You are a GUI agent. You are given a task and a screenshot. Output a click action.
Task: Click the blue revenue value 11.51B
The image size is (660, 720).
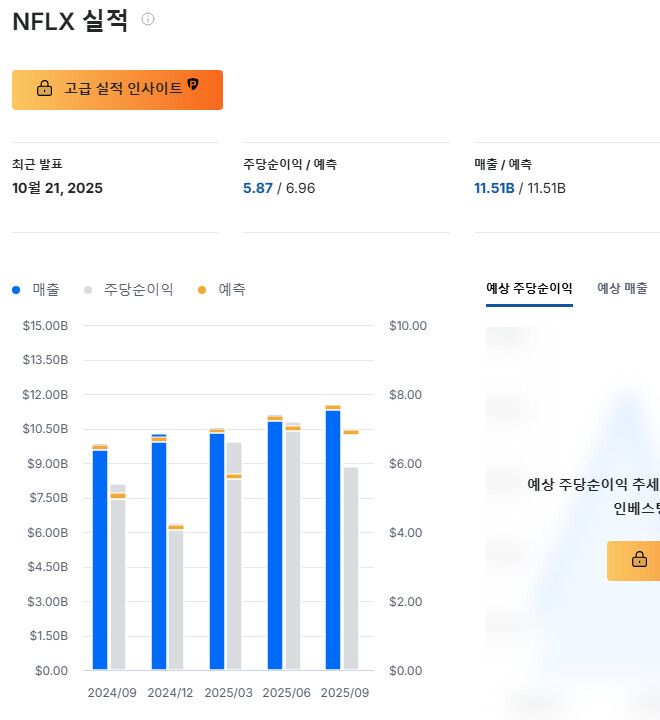coord(494,188)
